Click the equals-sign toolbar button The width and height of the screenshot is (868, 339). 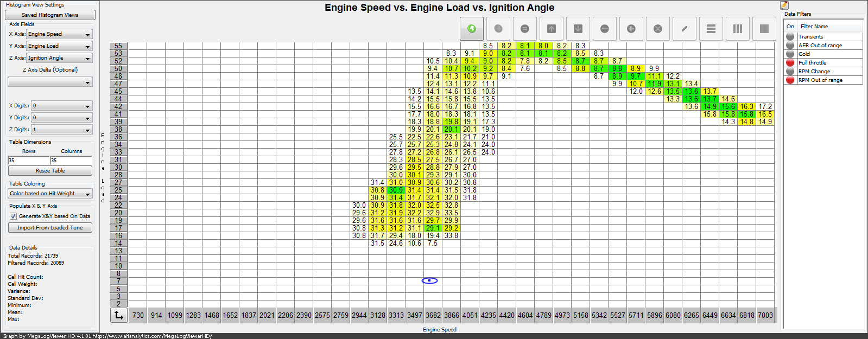[525, 29]
